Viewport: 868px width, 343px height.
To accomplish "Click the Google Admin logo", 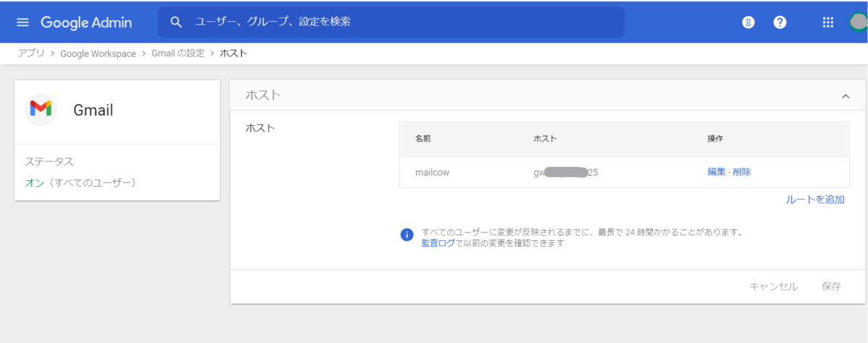I will [x=86, y=22].
